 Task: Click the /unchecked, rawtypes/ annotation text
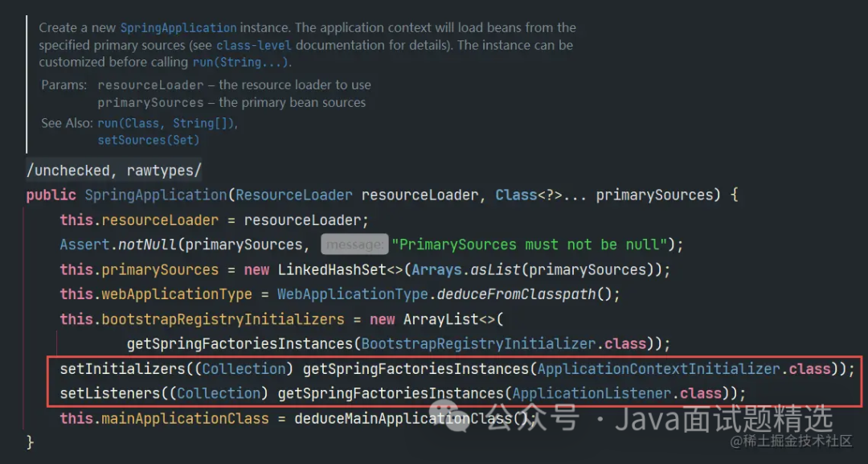(114, 170)
